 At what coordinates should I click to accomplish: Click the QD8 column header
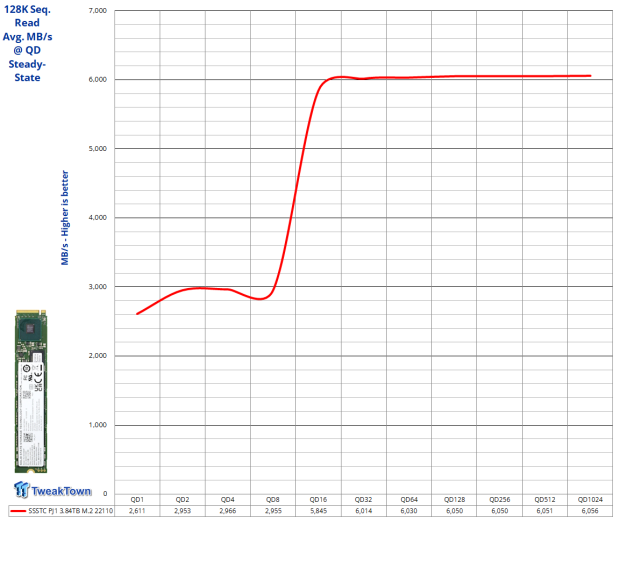(x=273, y=500)
